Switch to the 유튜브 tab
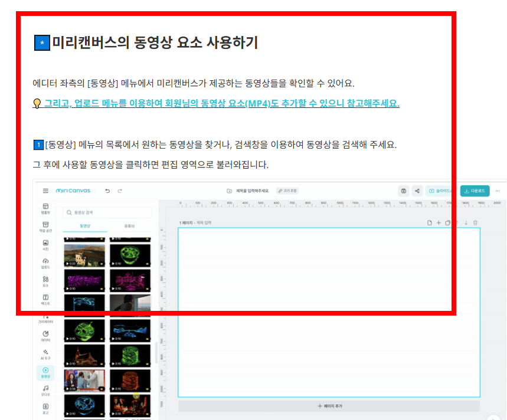 (130, 225)
